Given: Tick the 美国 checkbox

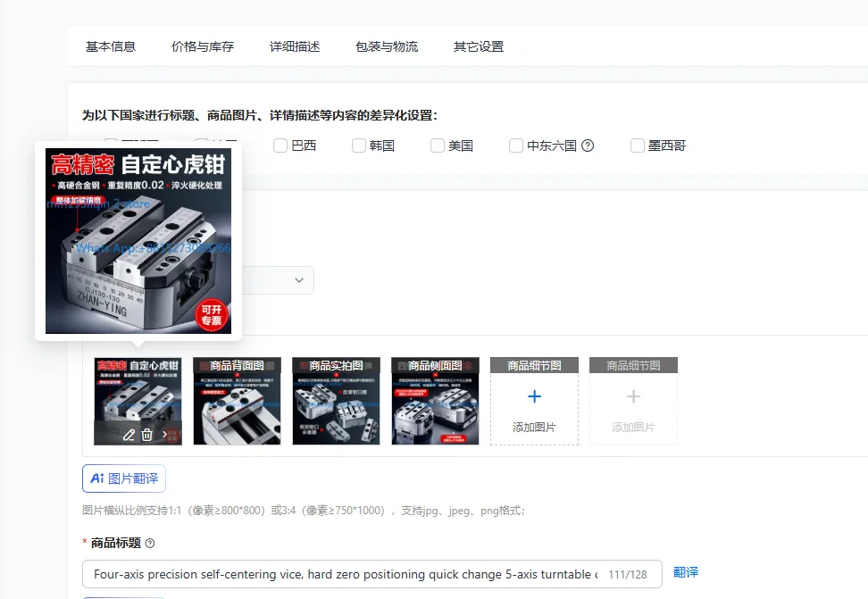Looking at the screenshot, I should click(438, 146).
